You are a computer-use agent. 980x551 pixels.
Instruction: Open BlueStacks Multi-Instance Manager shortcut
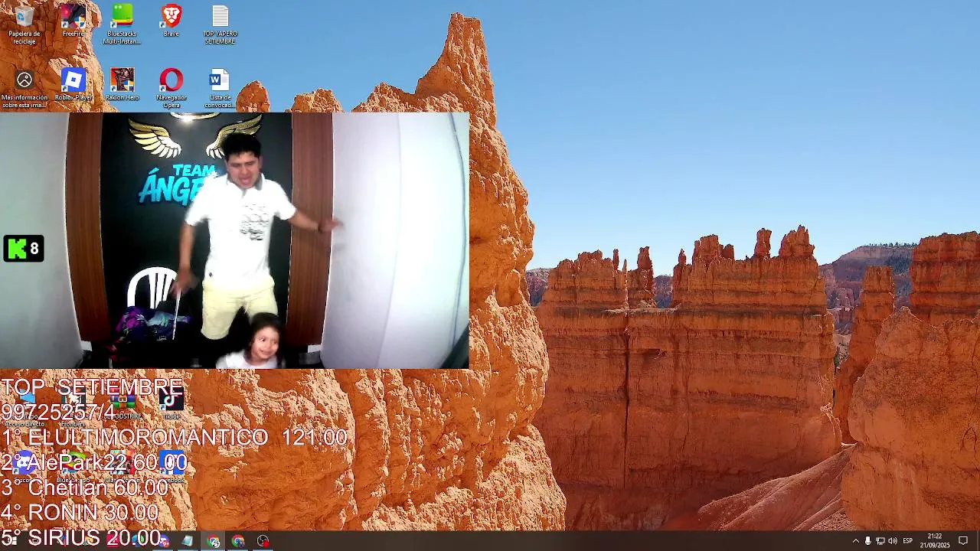click(x=122, y=24)
